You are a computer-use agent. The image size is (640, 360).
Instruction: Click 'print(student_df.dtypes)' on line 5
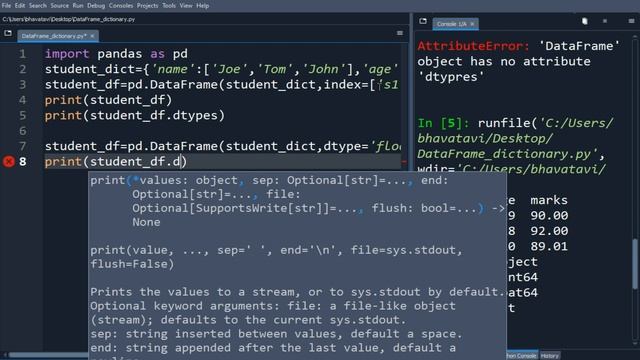pos(135,116)
